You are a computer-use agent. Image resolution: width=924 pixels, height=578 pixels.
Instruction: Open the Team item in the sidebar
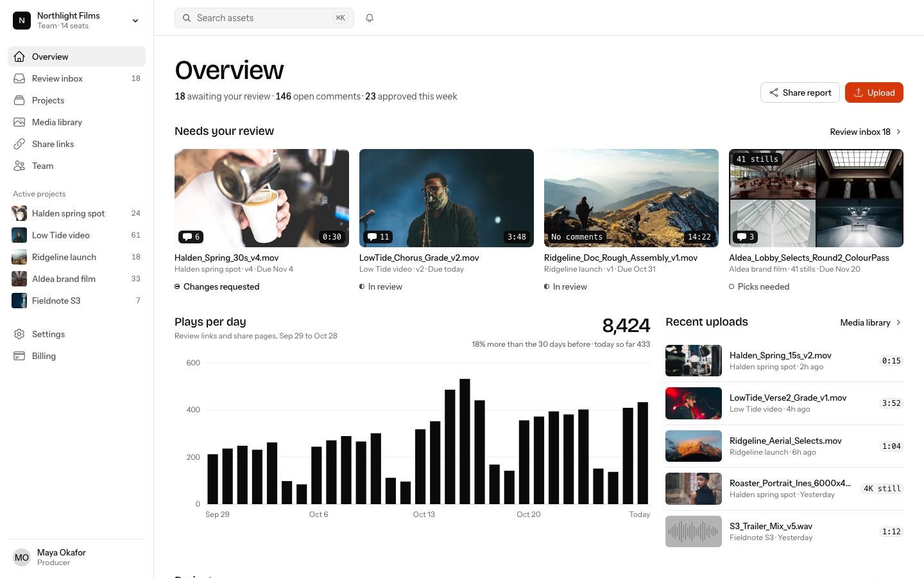click(76, 166)
